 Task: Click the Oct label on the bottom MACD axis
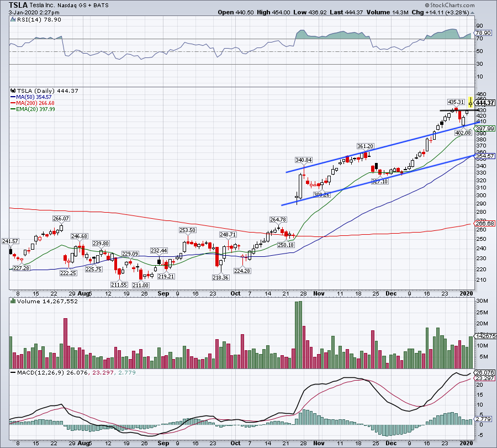pos(235,443)
